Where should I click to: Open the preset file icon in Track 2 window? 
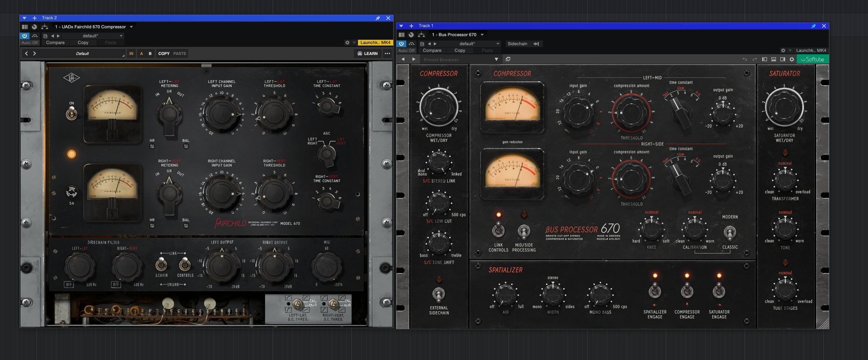[x=45, y=36]
